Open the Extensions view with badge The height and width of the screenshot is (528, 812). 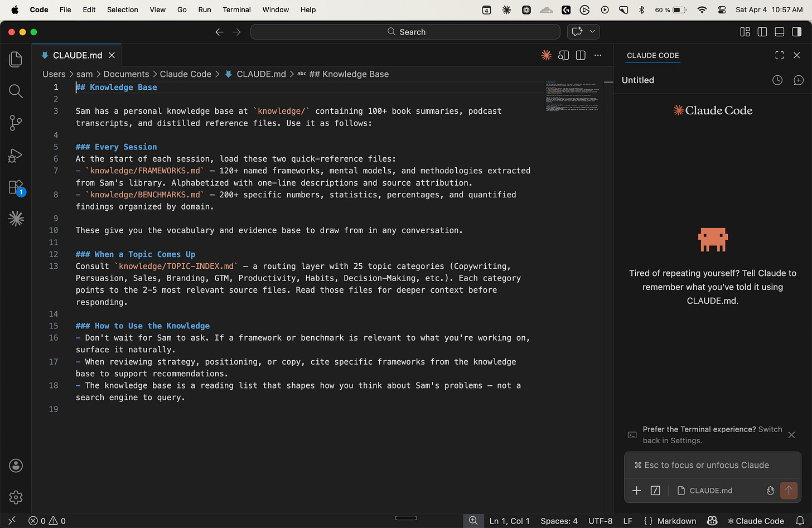click(x=16, y=187)
